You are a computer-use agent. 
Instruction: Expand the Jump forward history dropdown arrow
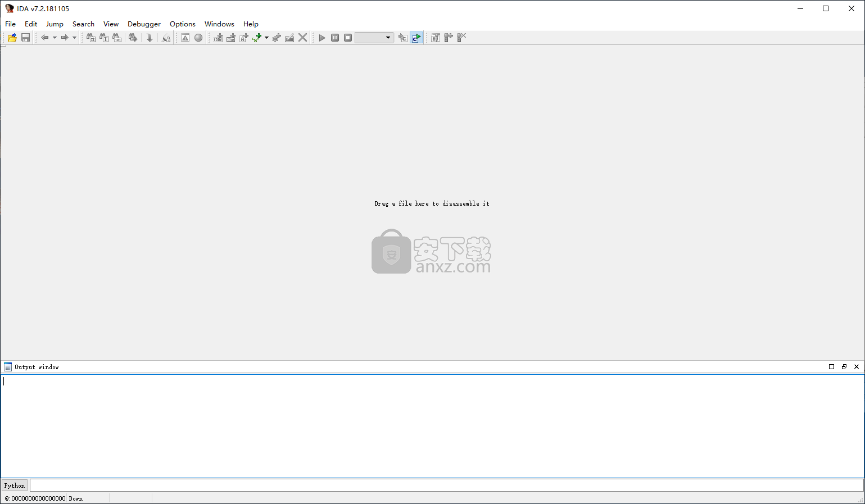pos(74,38)
